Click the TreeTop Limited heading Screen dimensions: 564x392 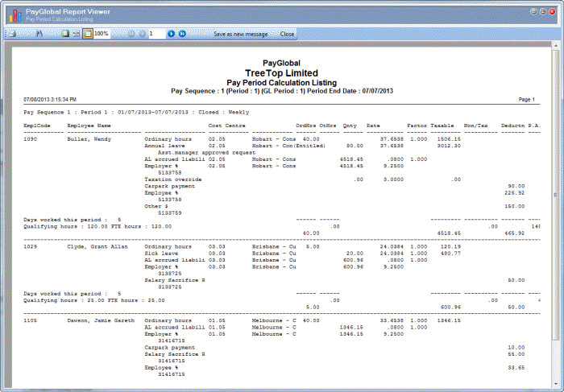click(282, 73)
